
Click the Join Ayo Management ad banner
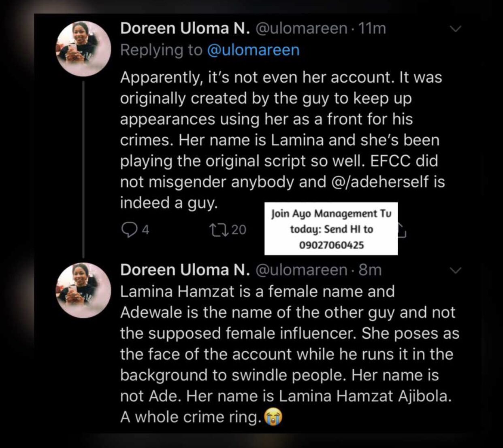click(331, 221)
